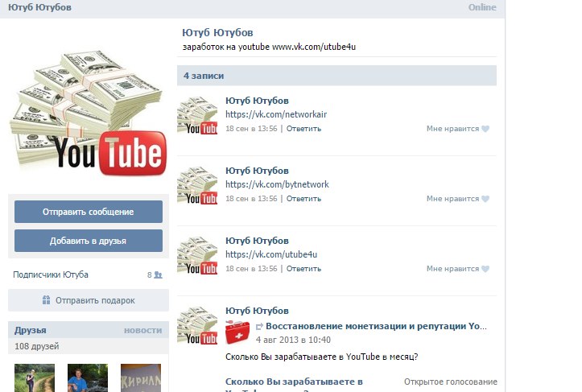The height and width of the screenshot is (392, 582).
Task: Click the heart icon on the bytnetwork post
Action: 485,199
